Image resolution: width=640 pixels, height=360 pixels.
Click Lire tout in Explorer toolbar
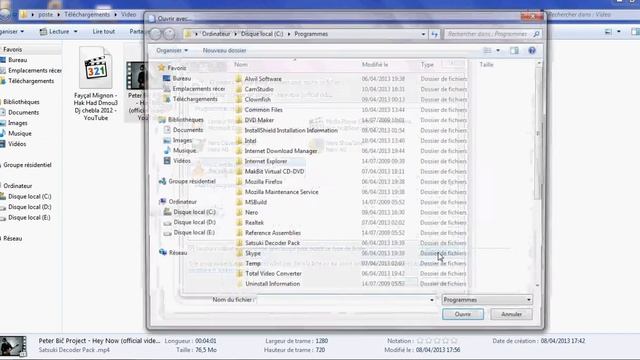104,31
